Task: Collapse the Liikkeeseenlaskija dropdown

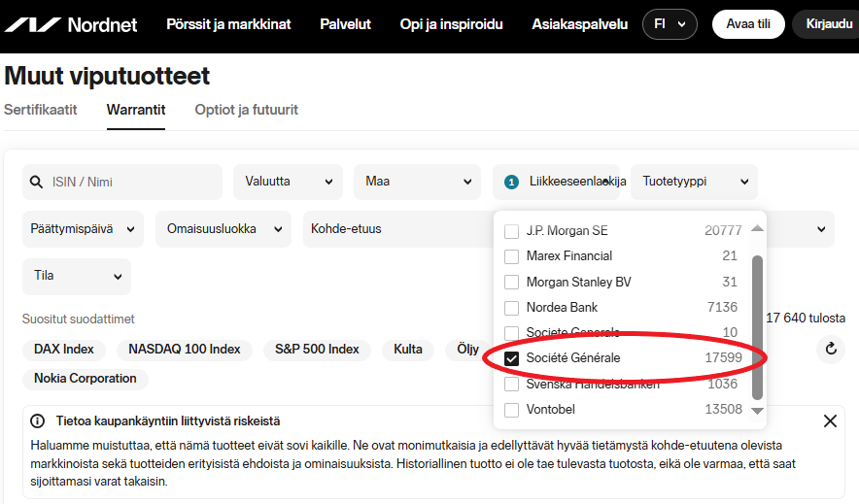Action: click(x=557, y=182)
